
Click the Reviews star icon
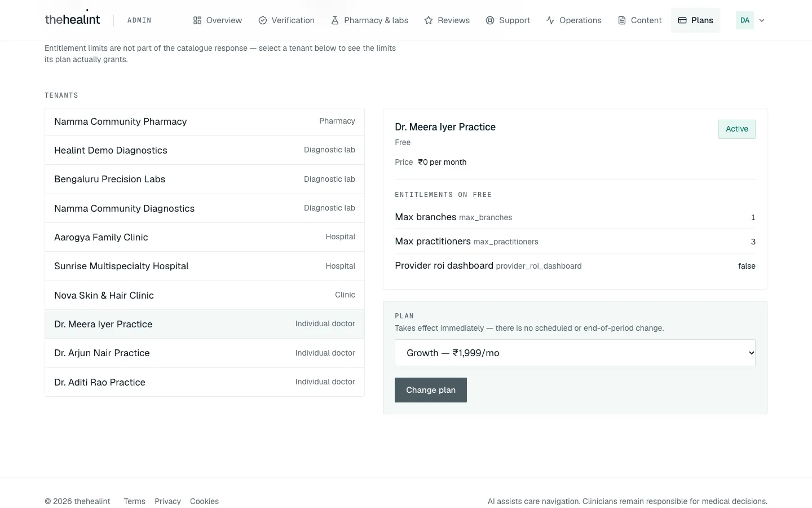(x=429, y=20)
